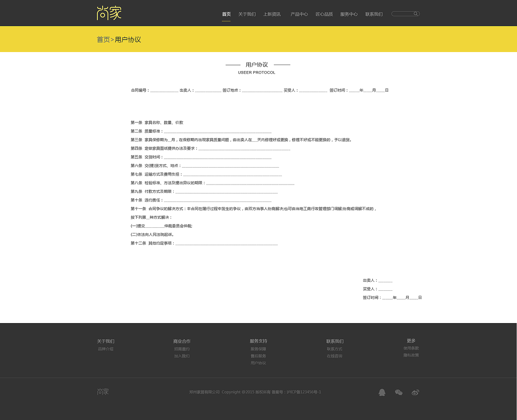Click the 第三条 家具保修期 clause

point(241,140)
